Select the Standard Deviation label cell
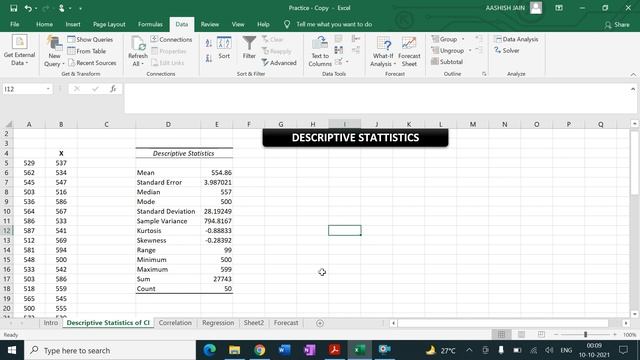 click(x=168, y=211)
